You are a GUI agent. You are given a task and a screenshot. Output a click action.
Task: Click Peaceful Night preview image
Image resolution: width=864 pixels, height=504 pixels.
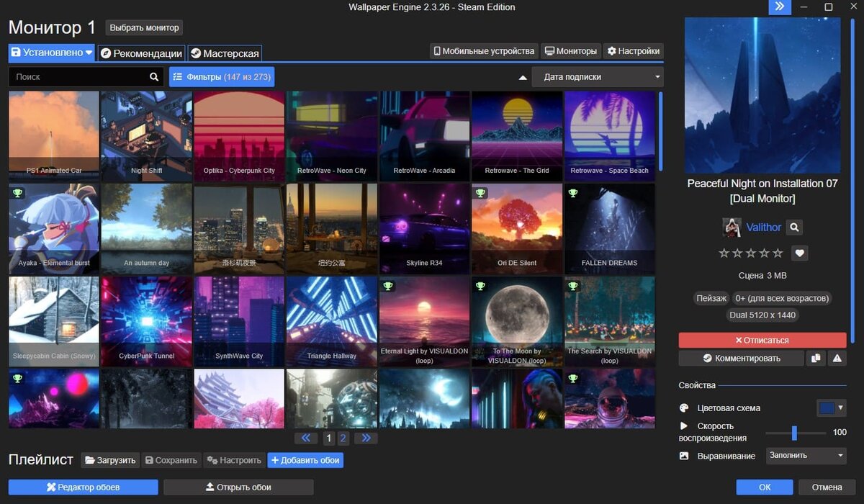(762, 95)
